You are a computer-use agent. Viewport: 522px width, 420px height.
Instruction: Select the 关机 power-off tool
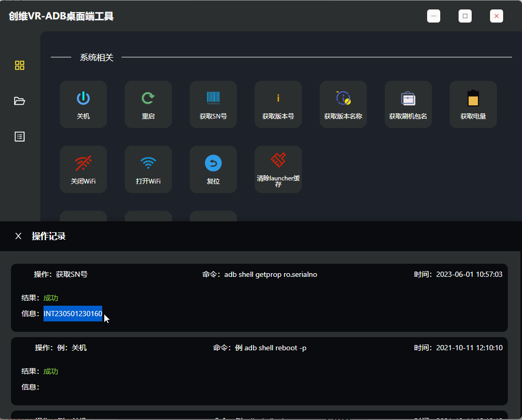tap(83, 104)
